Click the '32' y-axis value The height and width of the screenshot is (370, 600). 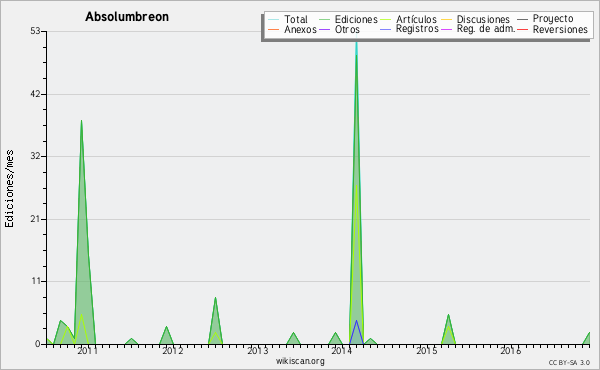pos(36,156)
